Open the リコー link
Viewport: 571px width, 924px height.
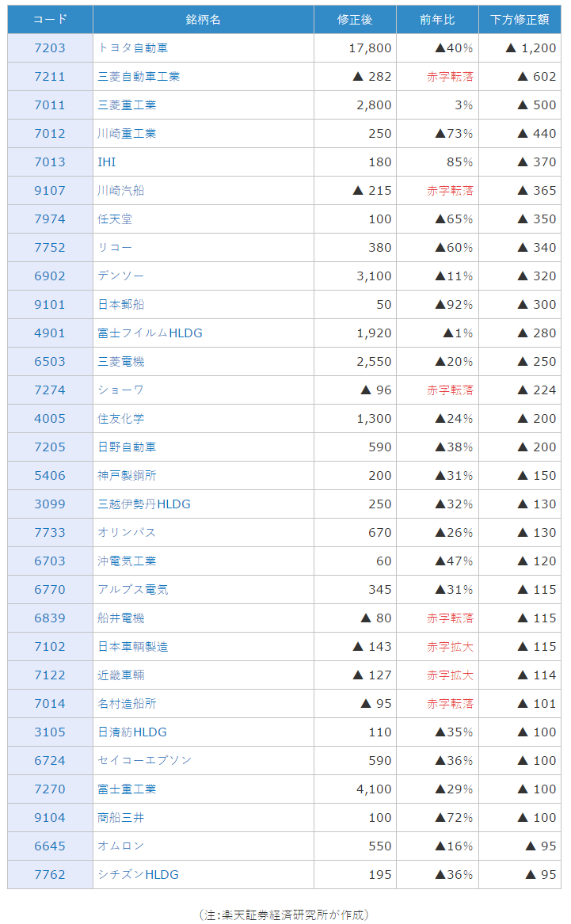pos(115,248)
